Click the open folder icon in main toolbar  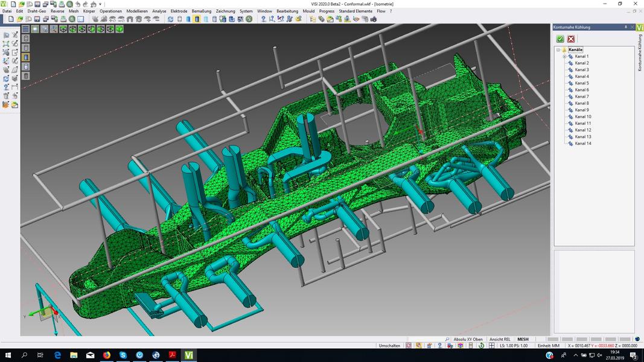(20, 19)
